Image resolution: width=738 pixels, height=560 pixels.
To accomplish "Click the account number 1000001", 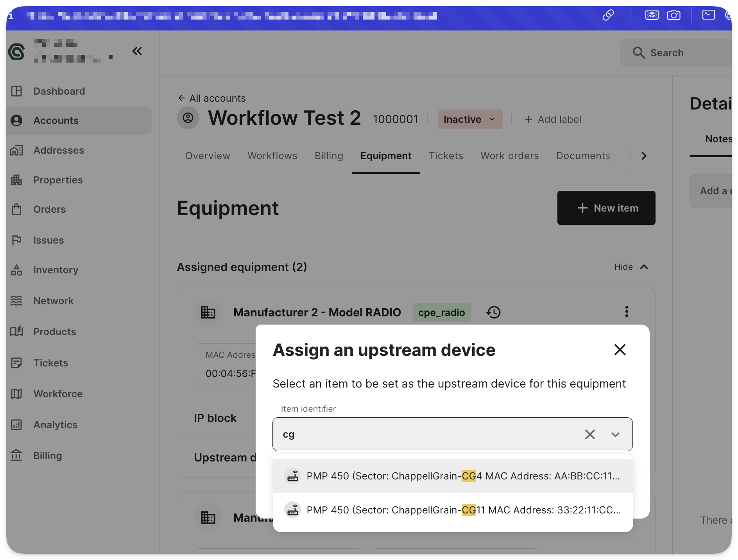I will 396,119.
